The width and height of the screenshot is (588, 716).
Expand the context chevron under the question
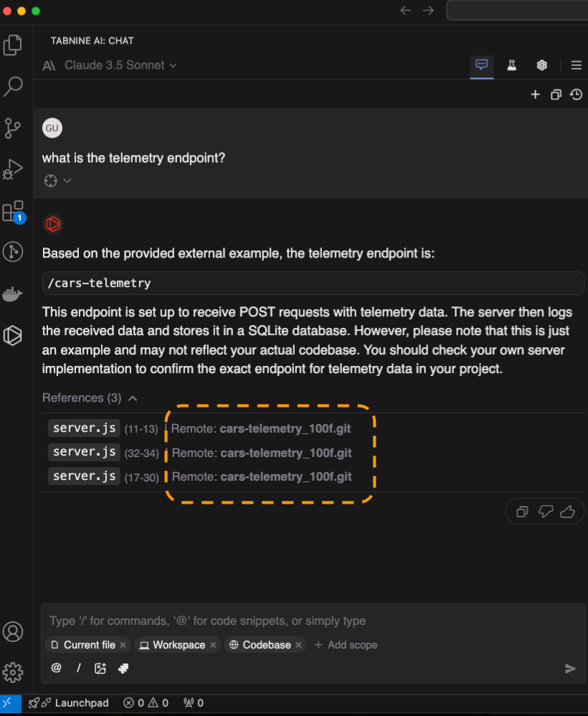[x=67, y=181]
